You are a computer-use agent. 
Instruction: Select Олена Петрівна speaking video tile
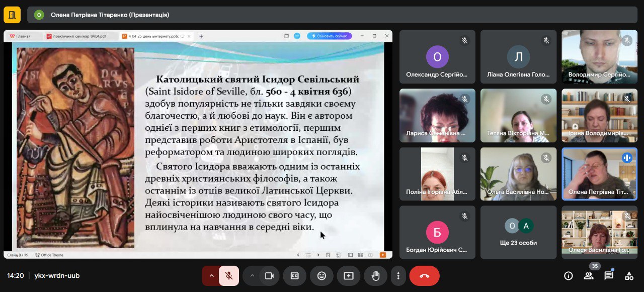[x=599, y=174]
